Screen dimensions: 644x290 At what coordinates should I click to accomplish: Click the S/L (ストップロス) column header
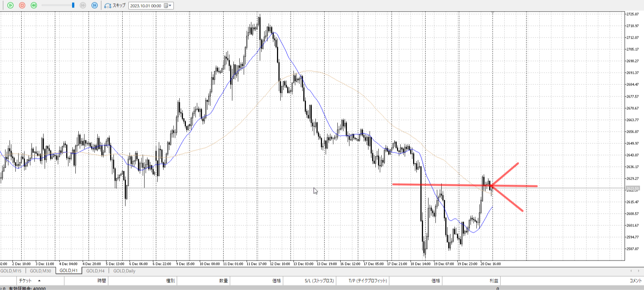(319, 281)
